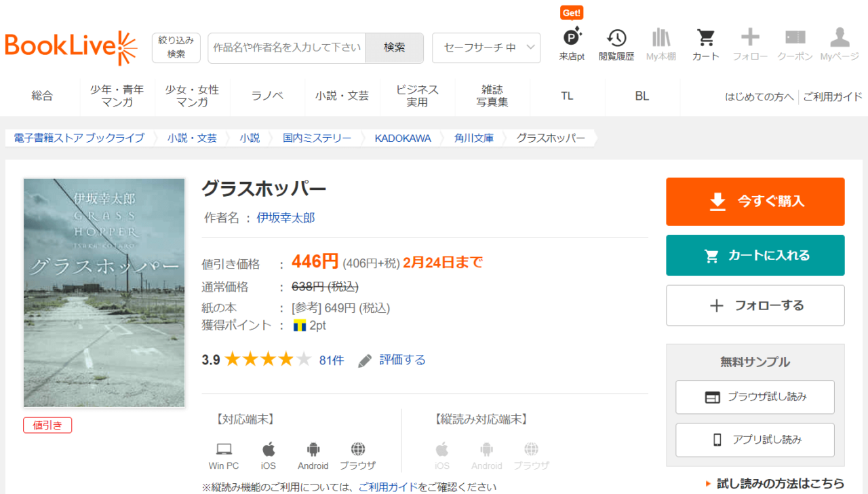Select the 総合 category tab
The width and height of the screenshot is (868, 494).
click(42, 96)
